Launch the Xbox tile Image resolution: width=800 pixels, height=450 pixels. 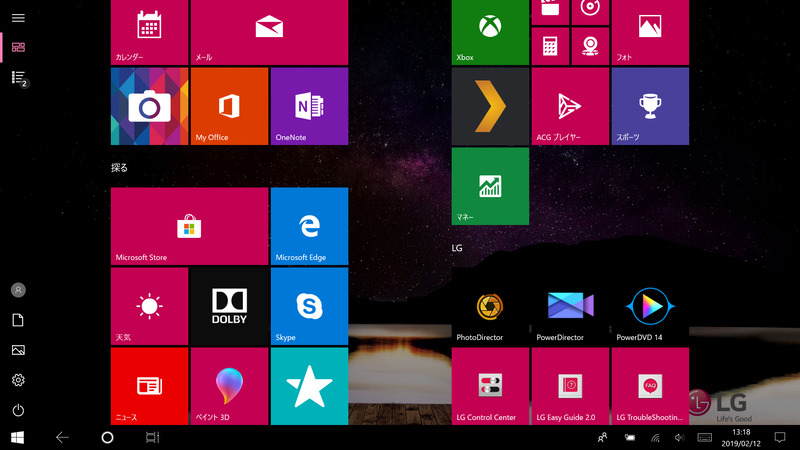pyautogui.click(x=490, y=32)
